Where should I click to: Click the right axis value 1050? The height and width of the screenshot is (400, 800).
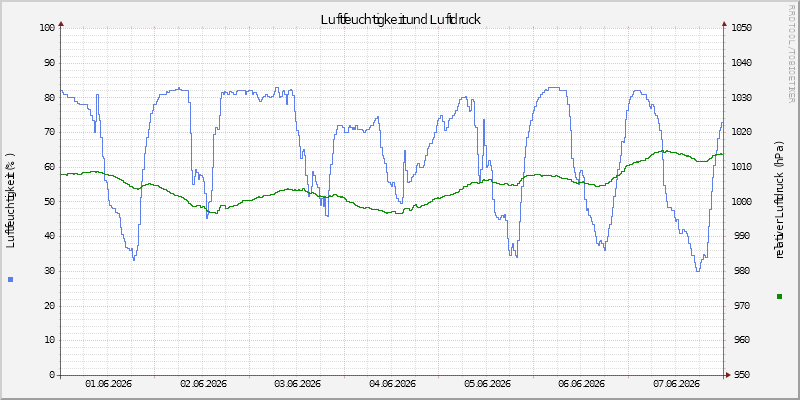[x=741, y=28]
